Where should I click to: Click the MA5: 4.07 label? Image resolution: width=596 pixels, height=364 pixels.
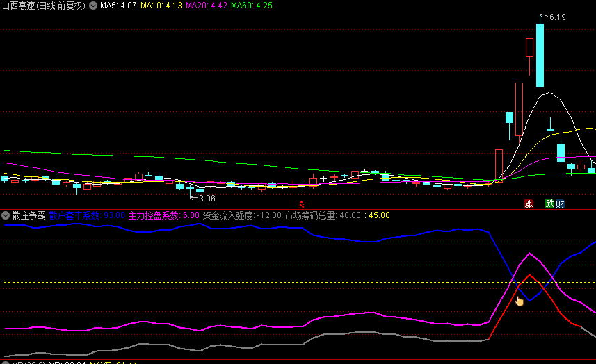pyautogui.click(x=118, y=6)
